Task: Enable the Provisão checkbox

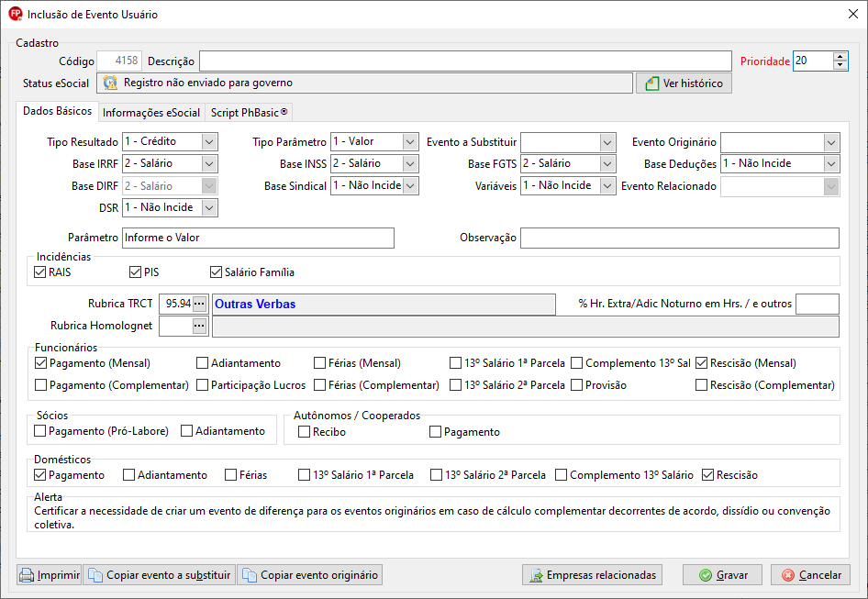Action: [577, 384]
